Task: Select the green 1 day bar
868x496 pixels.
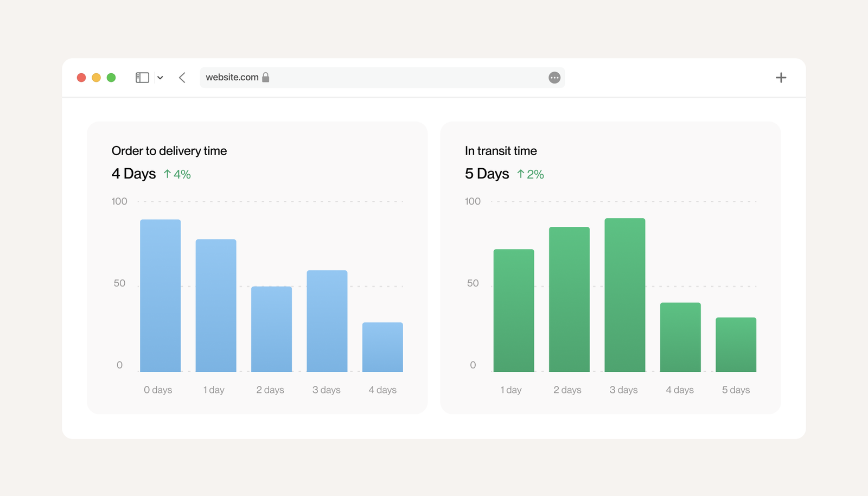Action: pyautogui.click(x=514, y=310)
